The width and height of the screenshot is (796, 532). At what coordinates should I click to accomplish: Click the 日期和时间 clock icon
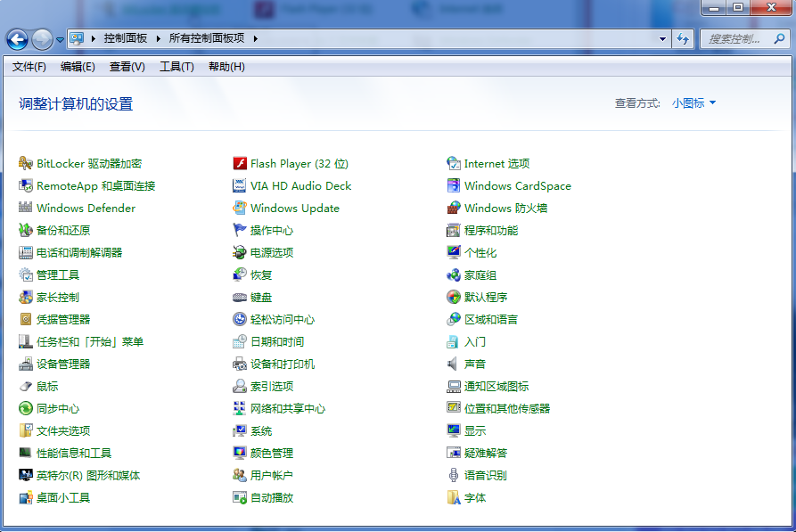(240, 341)
